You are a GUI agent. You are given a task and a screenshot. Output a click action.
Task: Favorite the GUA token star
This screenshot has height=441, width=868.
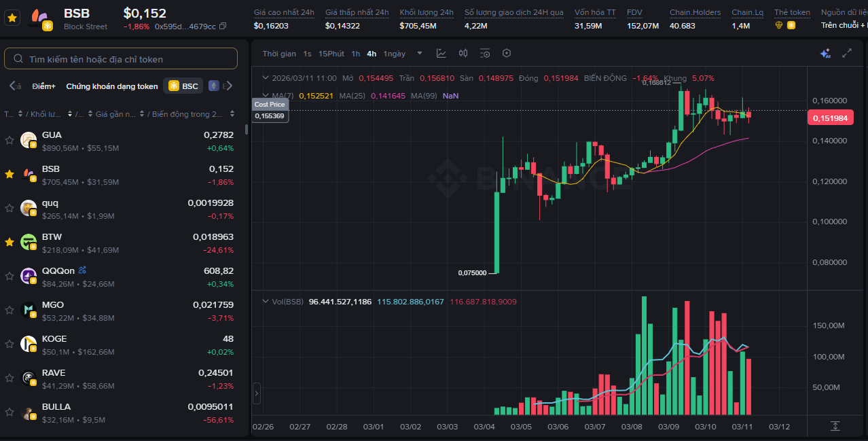click(x=10, y=141)
